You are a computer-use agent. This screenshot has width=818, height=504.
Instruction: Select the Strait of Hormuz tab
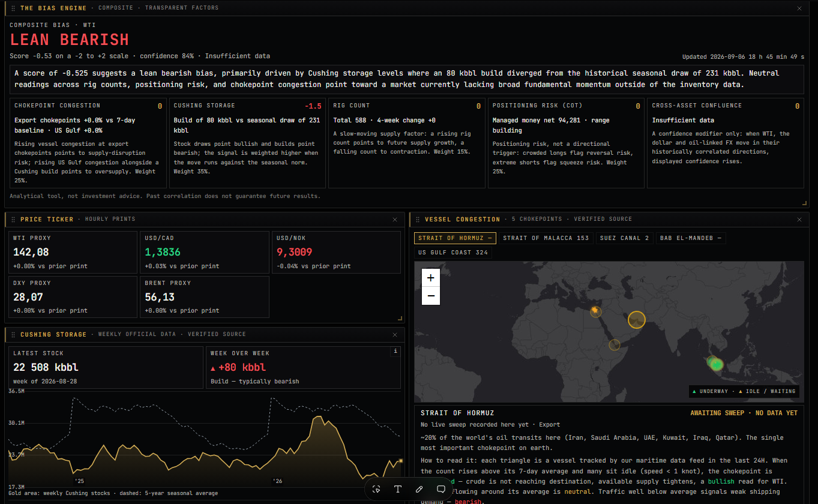(x=455, y=238)
